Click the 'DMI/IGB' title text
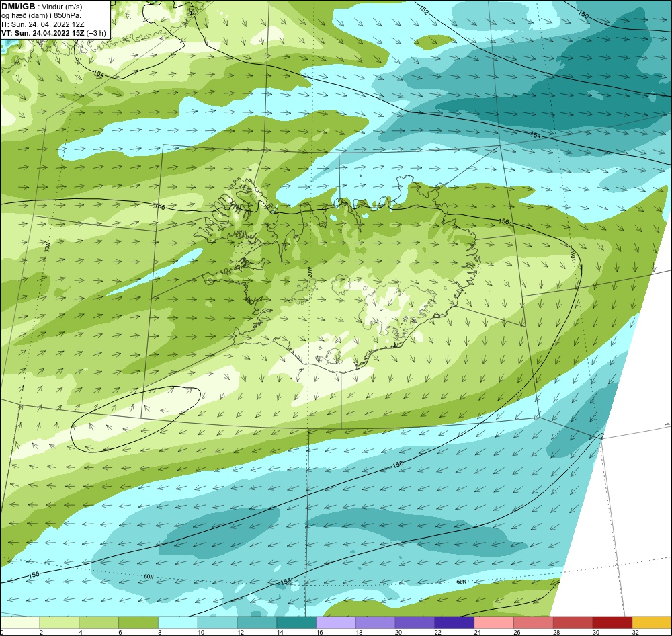 coord(18,7)
